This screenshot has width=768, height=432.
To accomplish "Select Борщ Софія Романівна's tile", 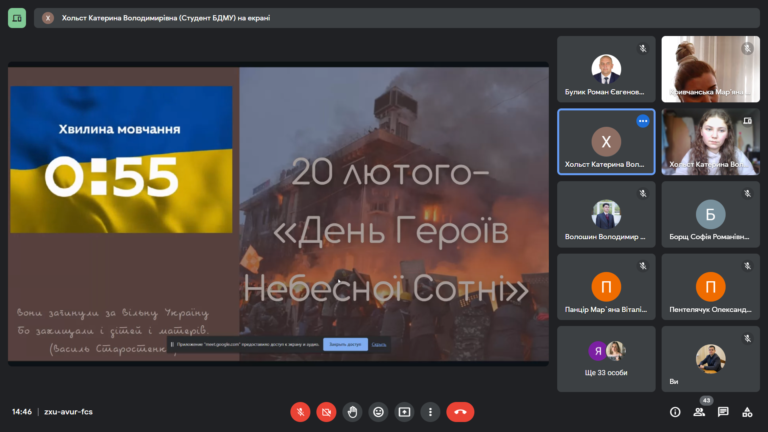I will (710, 214).
